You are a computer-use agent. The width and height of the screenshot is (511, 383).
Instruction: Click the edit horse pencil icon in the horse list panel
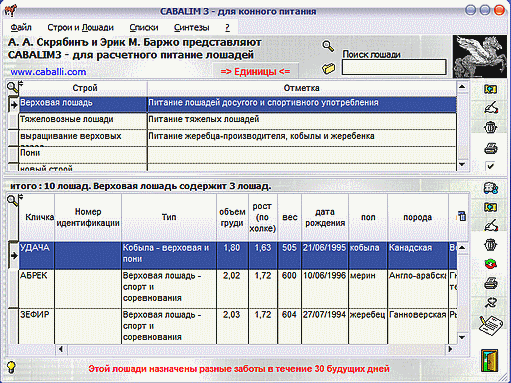(491, 226)
